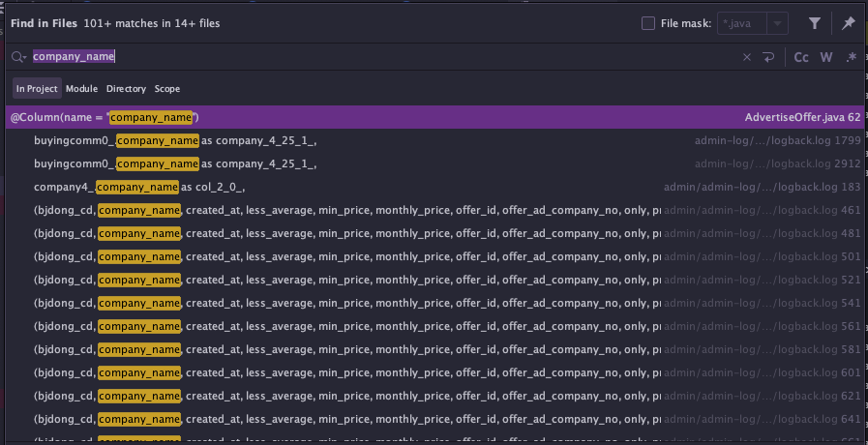
Task: Select bjdong_cd result at logback.log 501
Action: tap(434, 256)
